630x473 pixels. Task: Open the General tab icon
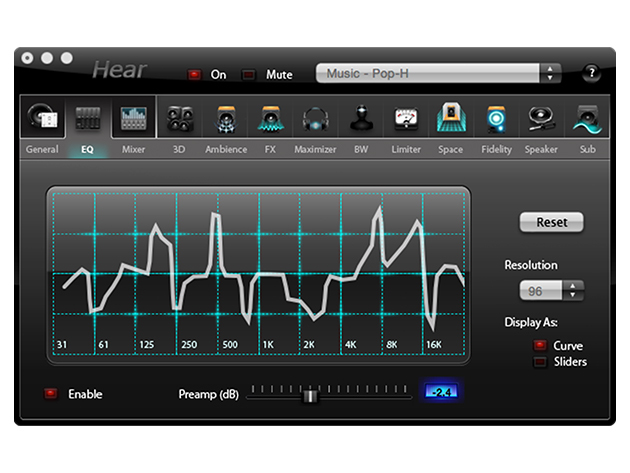click(43, 117)
